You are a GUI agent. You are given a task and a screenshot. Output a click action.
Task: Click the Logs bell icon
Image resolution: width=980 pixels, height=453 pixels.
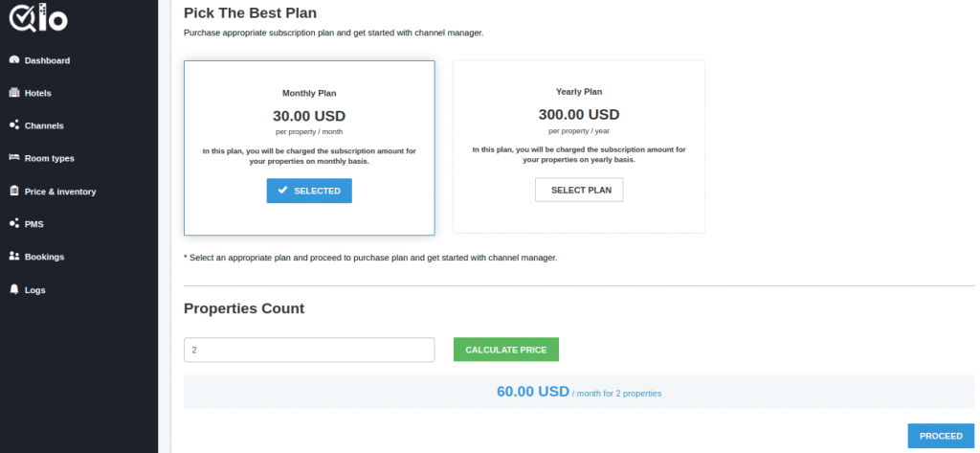pos(14,289)
